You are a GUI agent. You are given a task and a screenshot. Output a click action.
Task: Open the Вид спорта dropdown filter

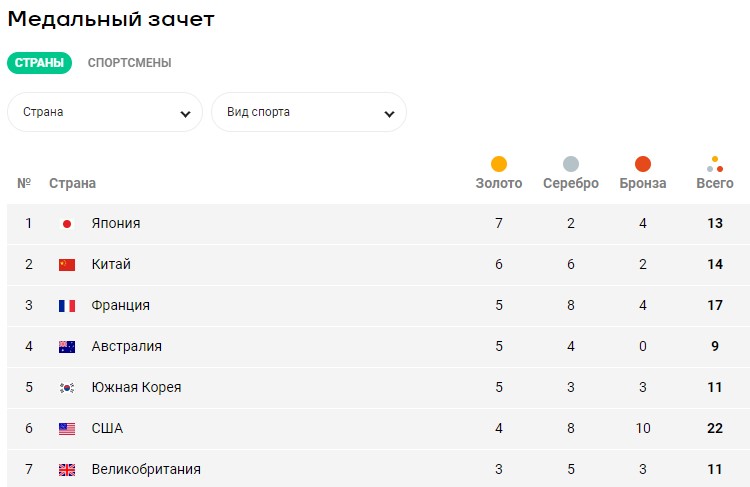tap(309, 112)
